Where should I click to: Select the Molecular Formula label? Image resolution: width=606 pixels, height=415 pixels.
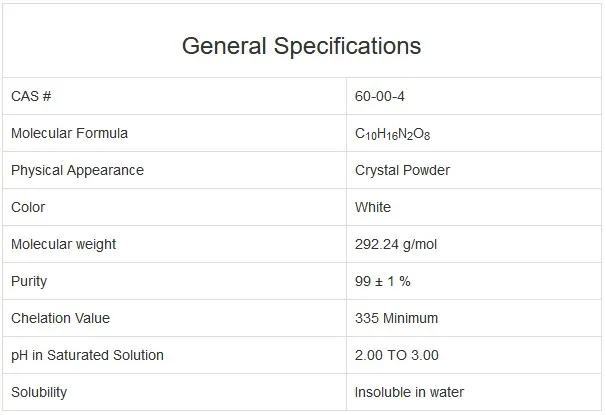pos(69,133)
